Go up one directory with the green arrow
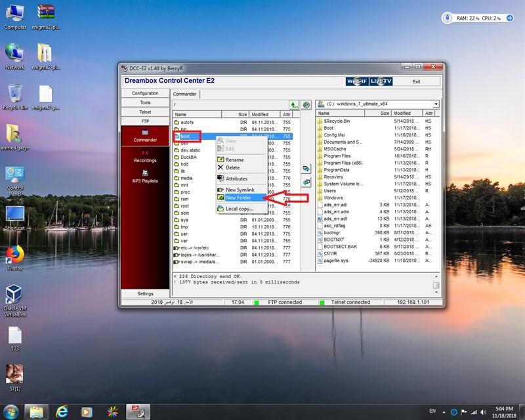 click(x=293, y=105)
